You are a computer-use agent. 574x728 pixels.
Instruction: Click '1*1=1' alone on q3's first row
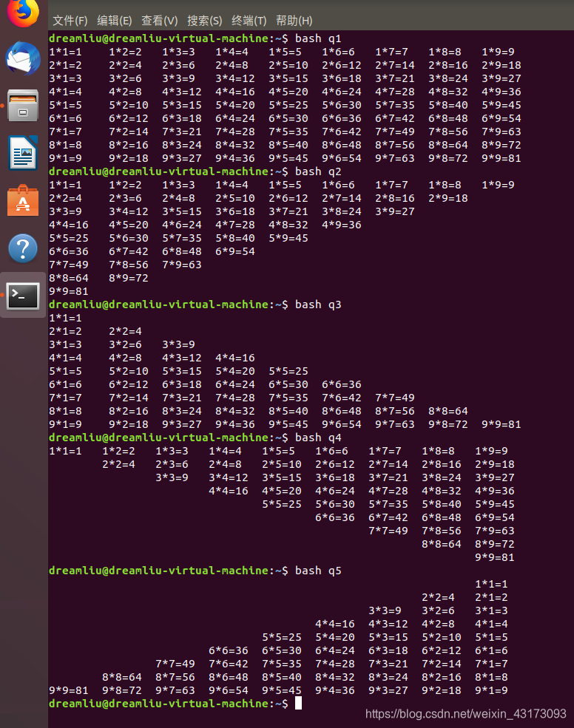pos(65,318)
